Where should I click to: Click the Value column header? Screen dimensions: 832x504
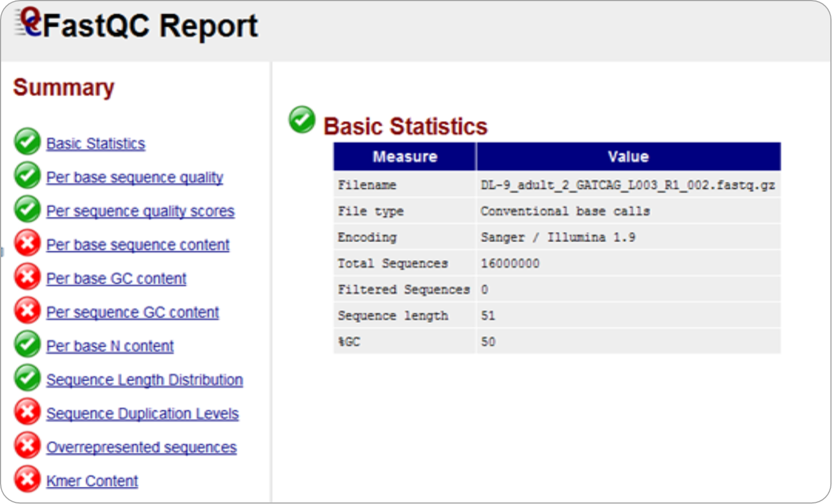(x=628, y=157)
